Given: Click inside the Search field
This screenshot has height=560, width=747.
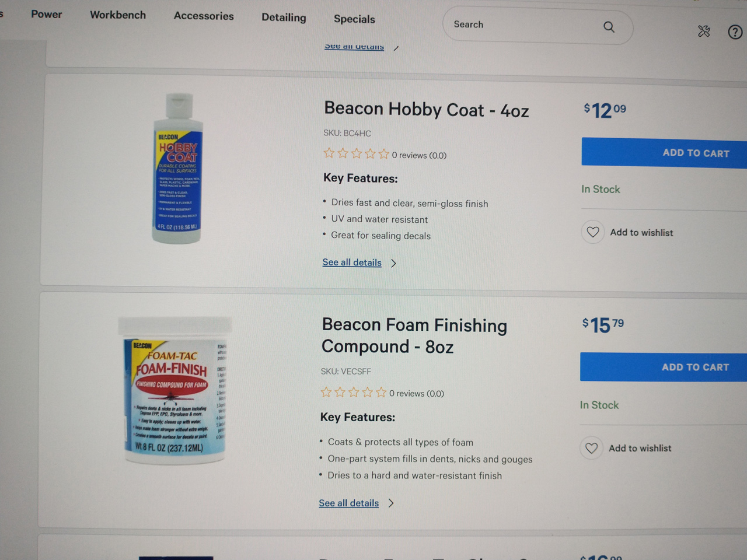Looking at the screenshot, I should point(519,25).
